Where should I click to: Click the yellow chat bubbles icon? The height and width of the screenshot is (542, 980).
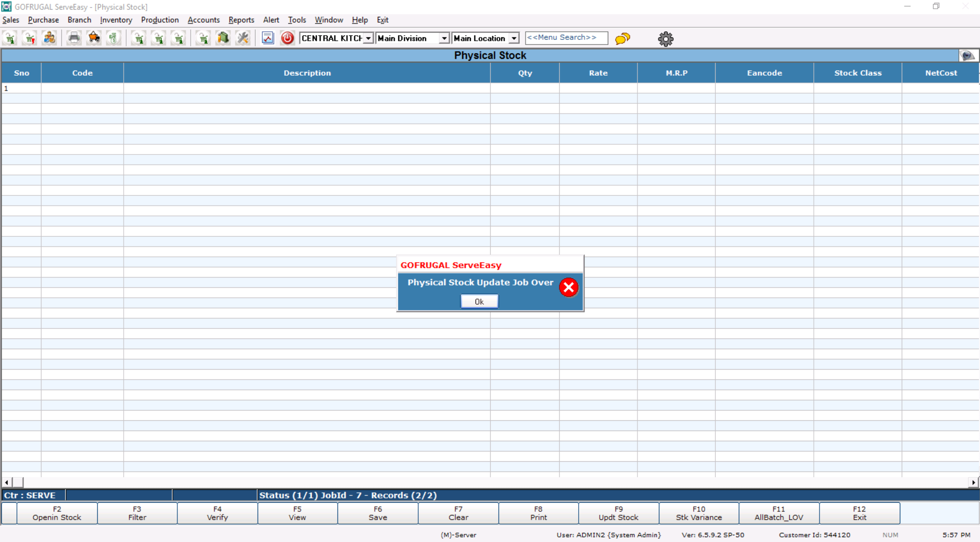[x=622, y=39]
